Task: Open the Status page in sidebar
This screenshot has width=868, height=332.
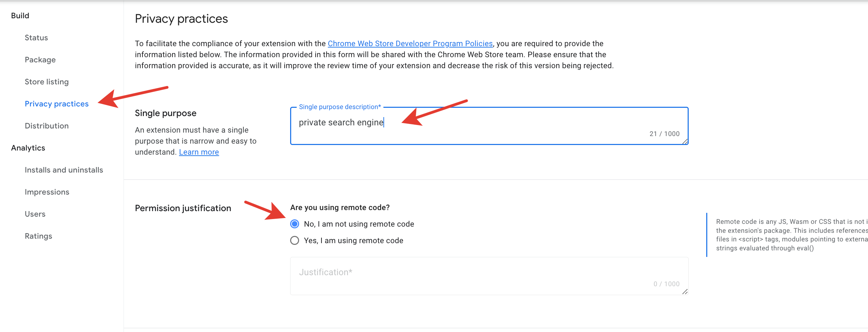Action: (36, 38)
